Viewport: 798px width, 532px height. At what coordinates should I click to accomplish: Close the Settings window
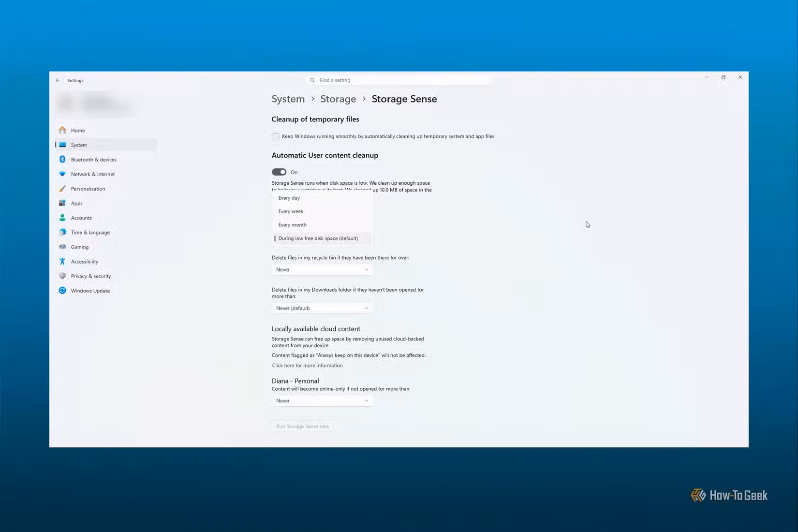(x=740, y=77)
